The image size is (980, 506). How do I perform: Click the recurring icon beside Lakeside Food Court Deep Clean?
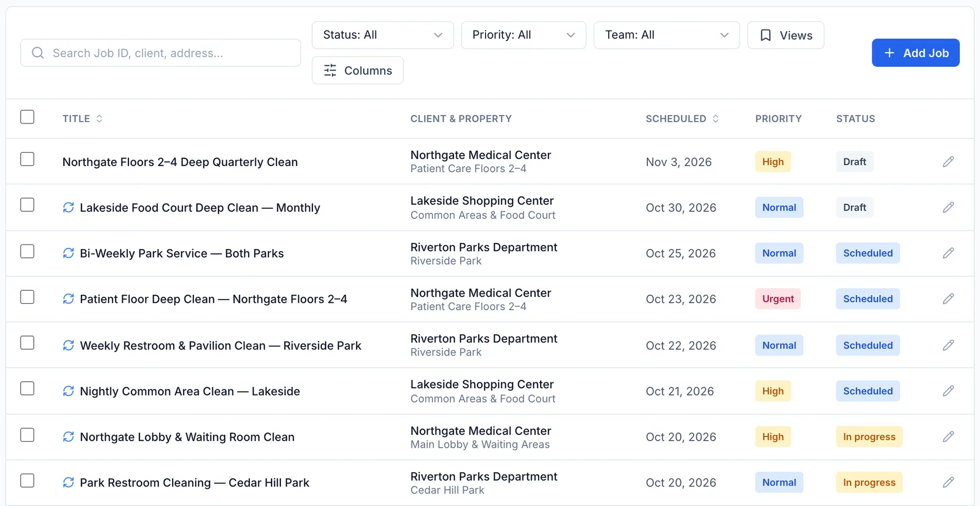(68, 208)
